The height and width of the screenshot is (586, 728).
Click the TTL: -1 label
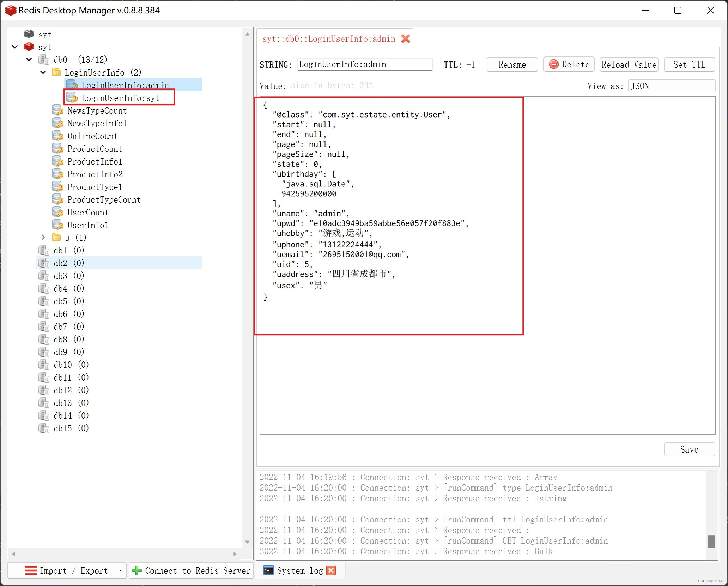click(459, 65)
